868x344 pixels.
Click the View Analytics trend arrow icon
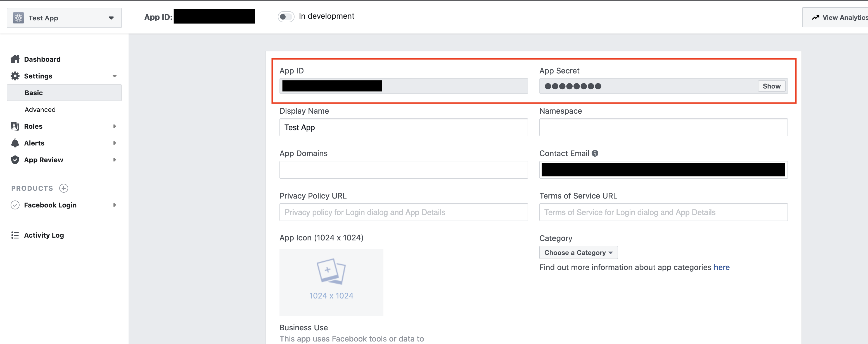[x=815, y=18]
